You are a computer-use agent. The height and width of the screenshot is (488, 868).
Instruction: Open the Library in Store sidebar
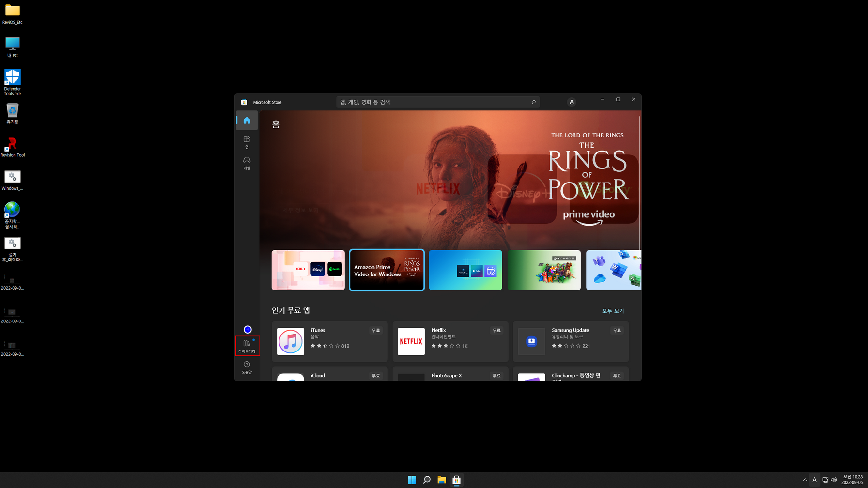247,346
